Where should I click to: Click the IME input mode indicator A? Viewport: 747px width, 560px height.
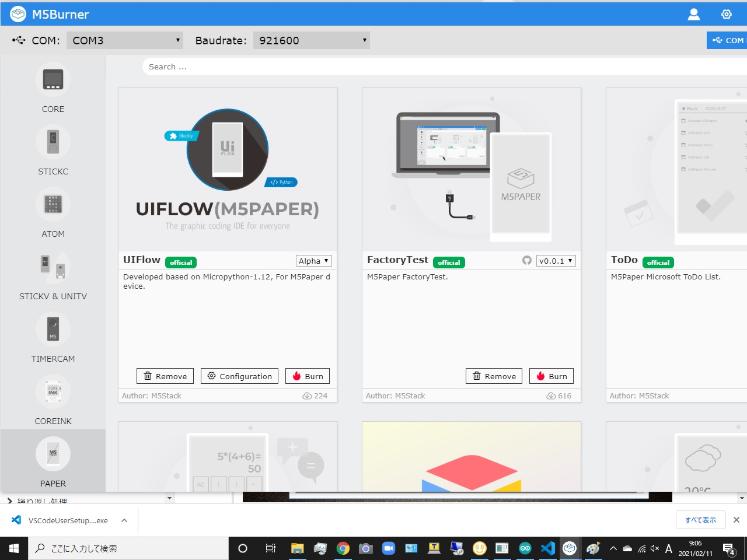[669, 548]
